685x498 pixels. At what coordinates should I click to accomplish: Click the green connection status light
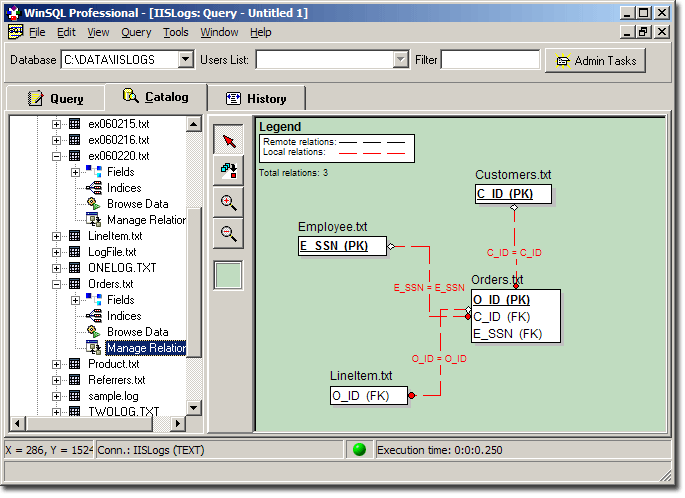(x=359, y=450)
